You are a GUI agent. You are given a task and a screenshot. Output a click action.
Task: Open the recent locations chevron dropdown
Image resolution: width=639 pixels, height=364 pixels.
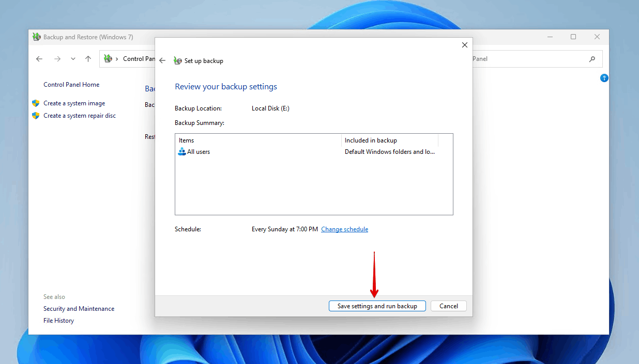point(72,58)
